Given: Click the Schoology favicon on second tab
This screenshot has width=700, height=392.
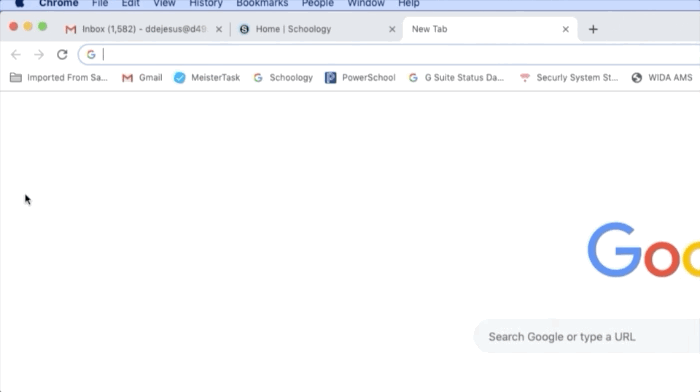Looking at the screenshot, I should pyautogui.click(x=244, y=29).
